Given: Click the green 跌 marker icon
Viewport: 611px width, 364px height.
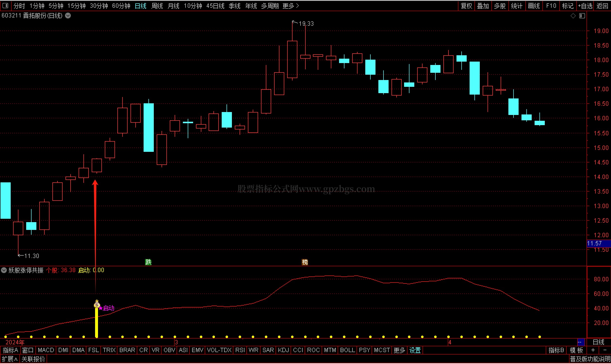Looking at the screenshot, I should coord(148,262).
